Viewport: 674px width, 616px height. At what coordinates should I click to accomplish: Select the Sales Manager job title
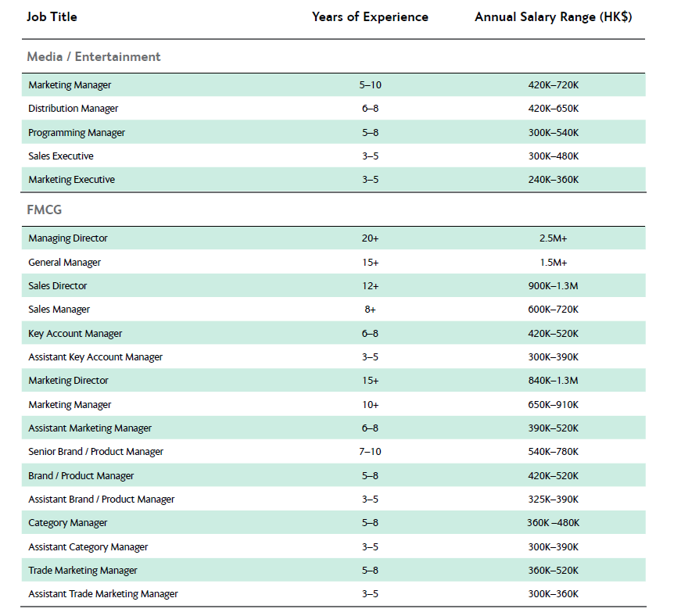pyautogui.click(x=59, y=310)
